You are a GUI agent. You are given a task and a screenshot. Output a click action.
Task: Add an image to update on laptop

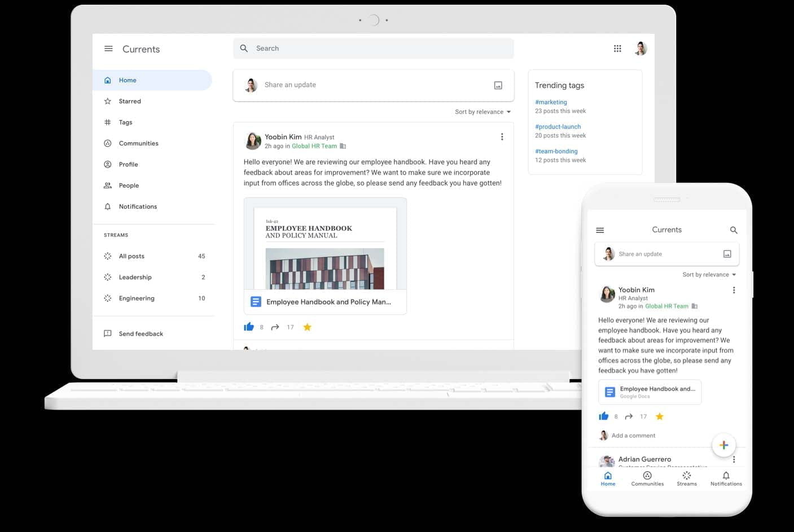pyautogui.click(x=498, y=85)
